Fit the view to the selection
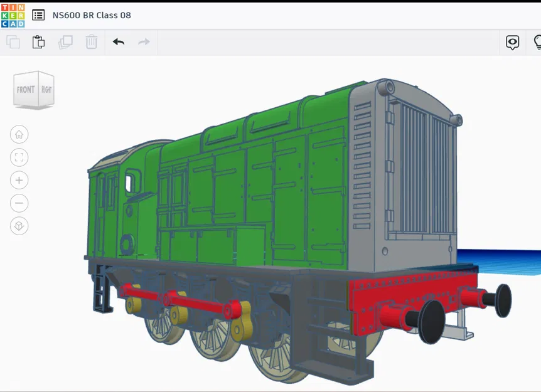The width and height of the screenshot is (541, 392). [19, 157]
